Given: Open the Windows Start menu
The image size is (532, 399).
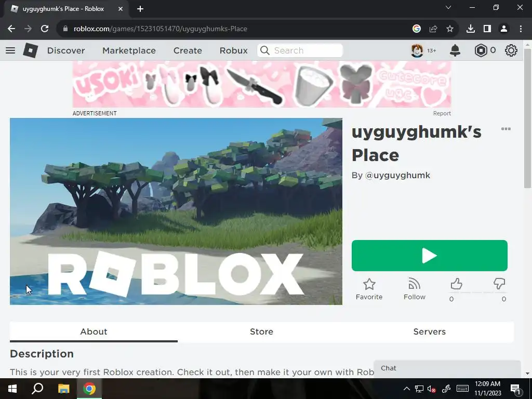Looking at the screenshot, I should [x=12, y=389].
